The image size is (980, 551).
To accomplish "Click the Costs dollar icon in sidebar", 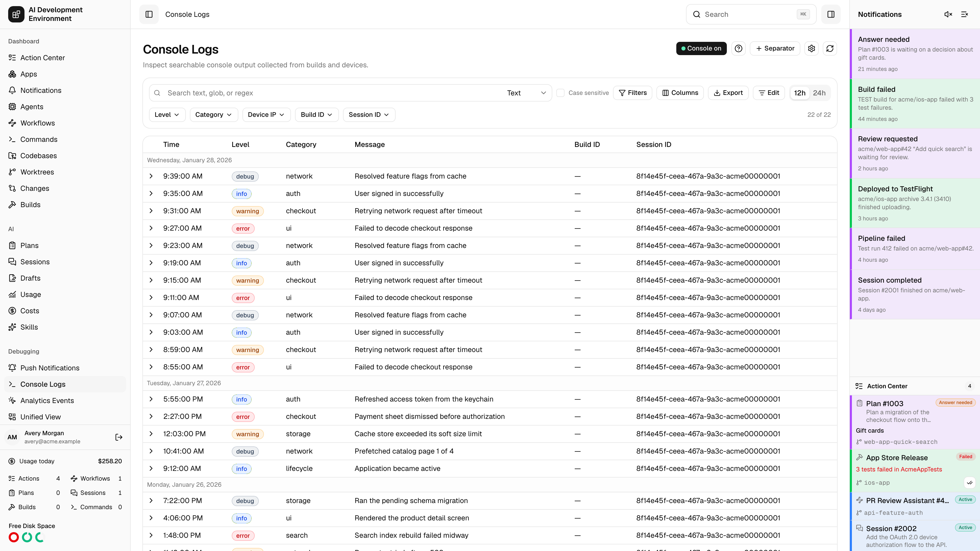I will [12, 311].
